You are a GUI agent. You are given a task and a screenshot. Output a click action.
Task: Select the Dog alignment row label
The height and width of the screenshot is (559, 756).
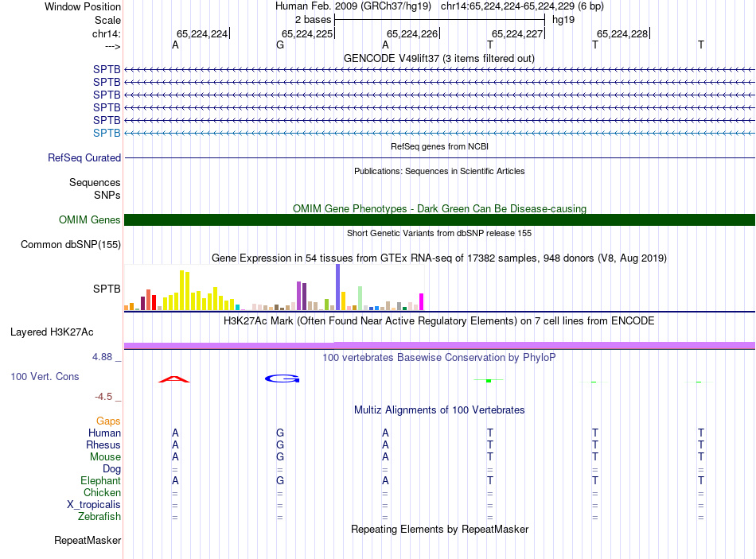(x=111, y=469)
